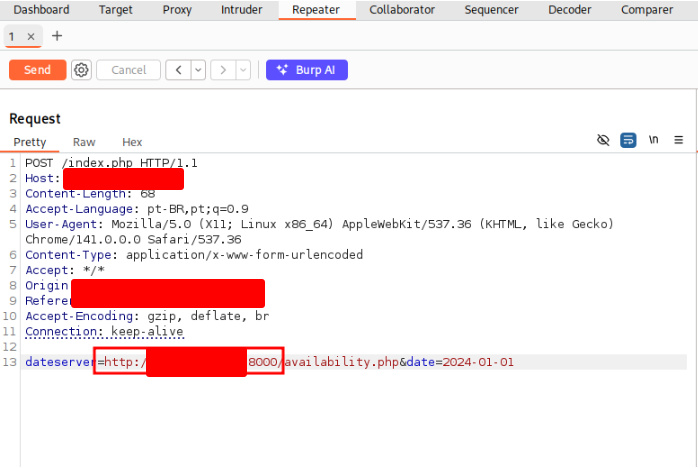Toggle non-printable characters \n display
The height and width of the screenshot is (468, 698).
click(653, 141)
